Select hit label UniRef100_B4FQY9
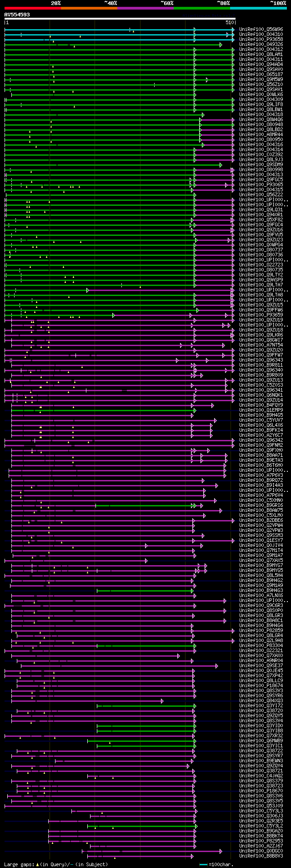The height and width of the screenshot is (868, 291). pyautogui.click(x=261, y=405)
